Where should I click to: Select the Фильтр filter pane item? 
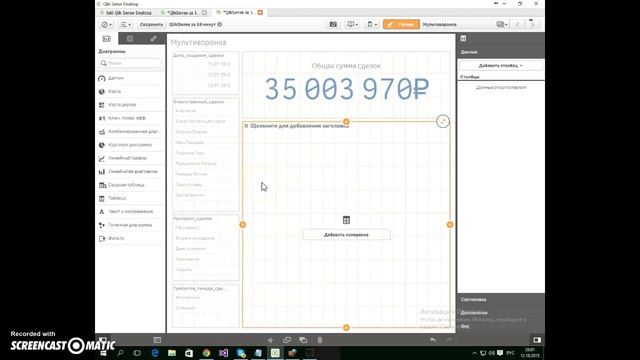point(130,238)
